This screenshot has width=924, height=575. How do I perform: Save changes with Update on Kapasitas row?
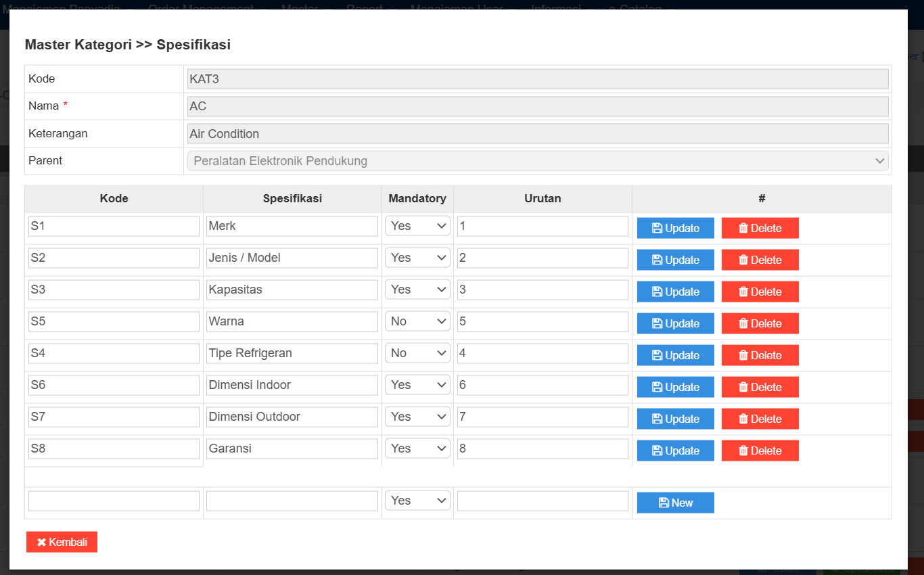[x=675, y=292]
